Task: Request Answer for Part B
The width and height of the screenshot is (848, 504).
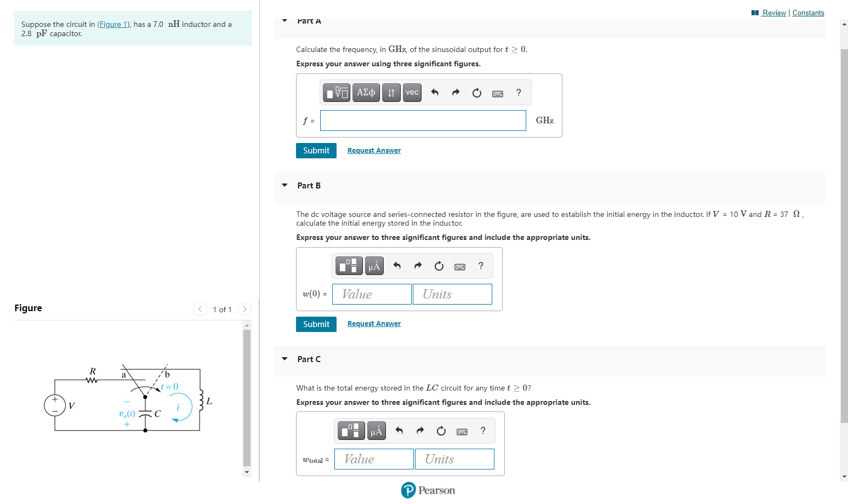Action: pyautogui.click(x=374, y=323)
